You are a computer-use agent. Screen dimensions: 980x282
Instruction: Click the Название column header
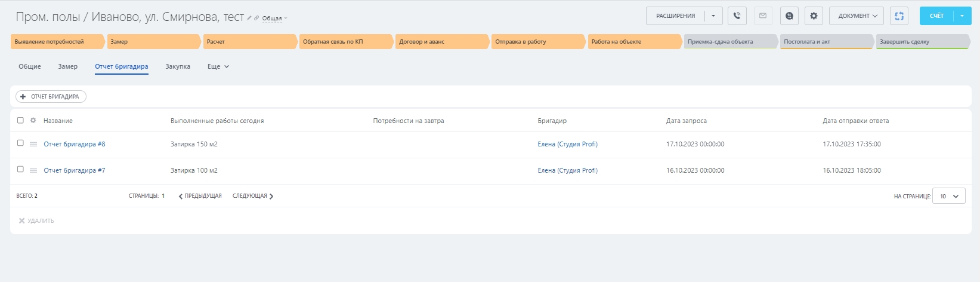[58, 121]
